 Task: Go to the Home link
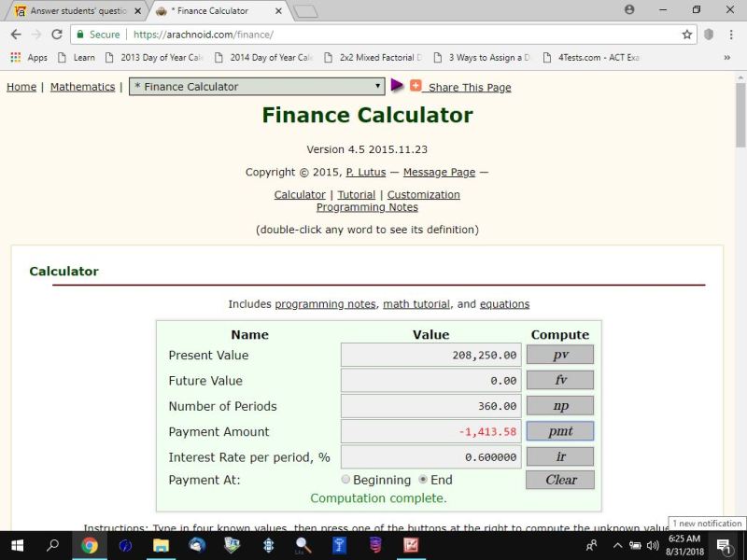(x=21, y=87)
